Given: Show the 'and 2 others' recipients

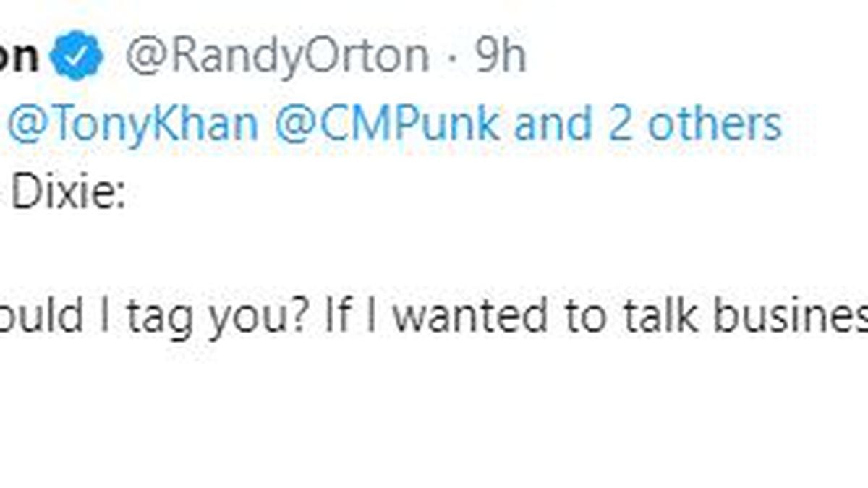Looking at the screenshot, I should (647, 124).
